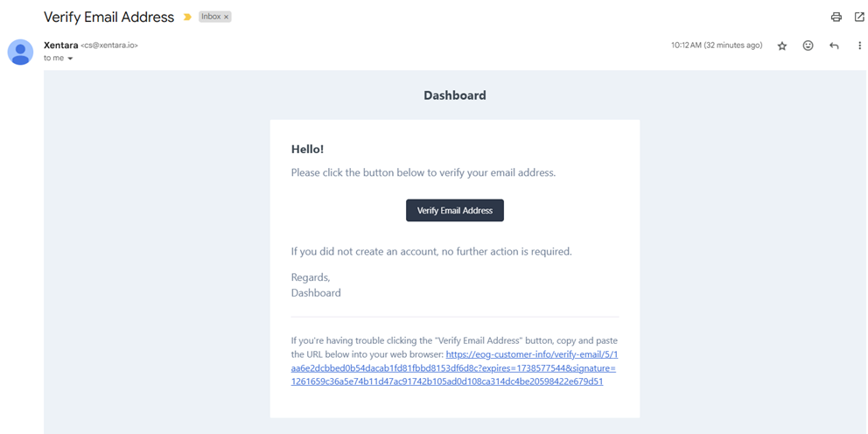Click the cs@xentara.io sender address

pyautogui.click(x=109, y=45)
